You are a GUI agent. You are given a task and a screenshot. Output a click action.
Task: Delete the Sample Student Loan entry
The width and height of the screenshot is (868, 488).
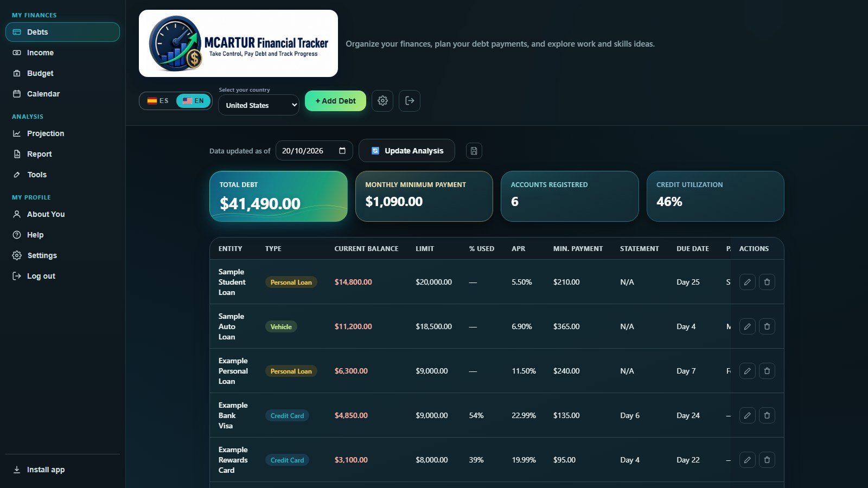pyautogui.click(x=767, y=282)
